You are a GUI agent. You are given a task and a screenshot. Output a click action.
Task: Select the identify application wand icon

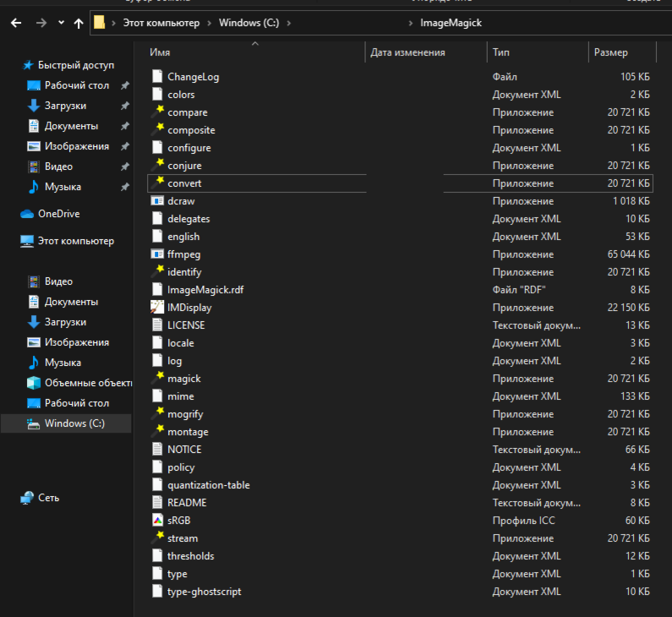point(157,271)
